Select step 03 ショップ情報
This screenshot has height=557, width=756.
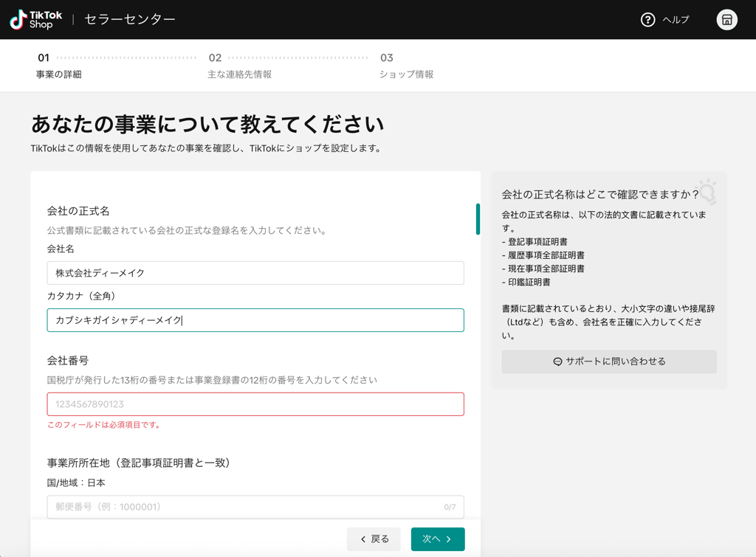(x=407, y=66)
